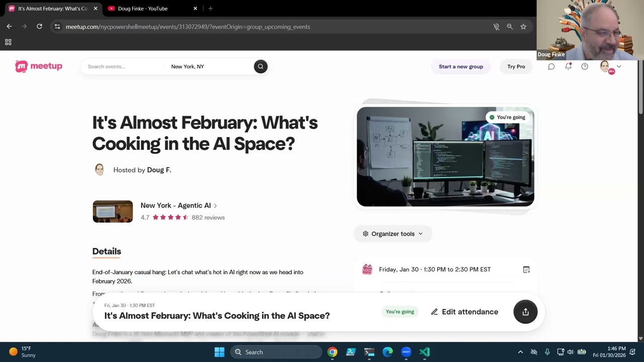The height and width of the screenshot is (362, 644).
Task: Click the browser back arrow
Action: tap(9, 27)
